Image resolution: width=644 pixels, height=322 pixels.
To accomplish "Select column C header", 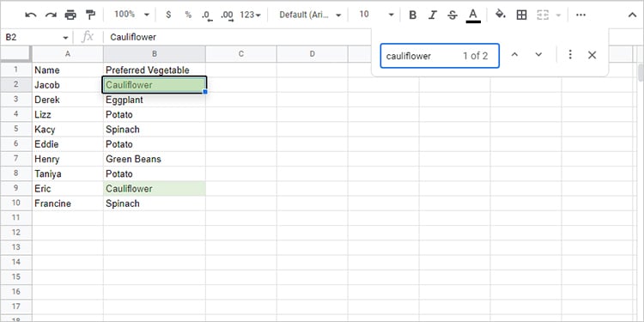I will [241, 54].
